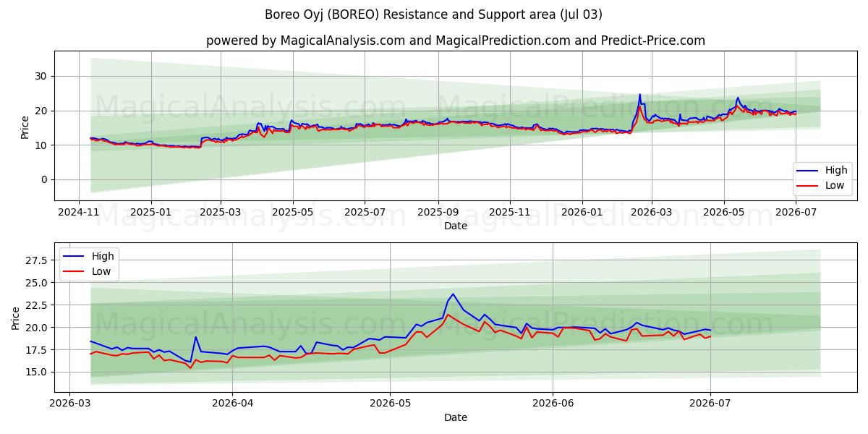Click the '0' y-axis tick in the top chart

[x=45, y=179]
